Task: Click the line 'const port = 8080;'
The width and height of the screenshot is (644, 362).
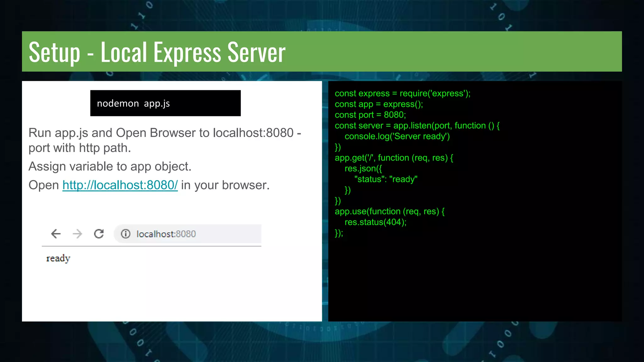Action: pos(370,115)
